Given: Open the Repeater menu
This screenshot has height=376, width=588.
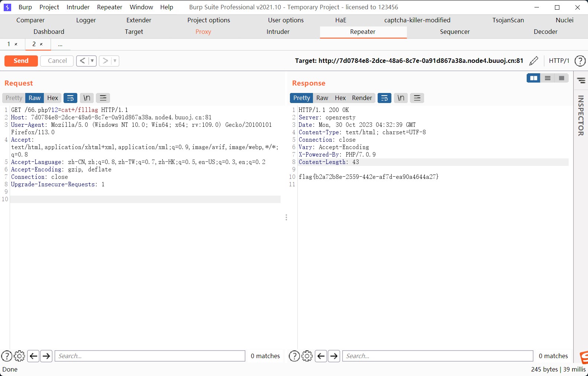Looking at the screenshot, I should 110,7.
